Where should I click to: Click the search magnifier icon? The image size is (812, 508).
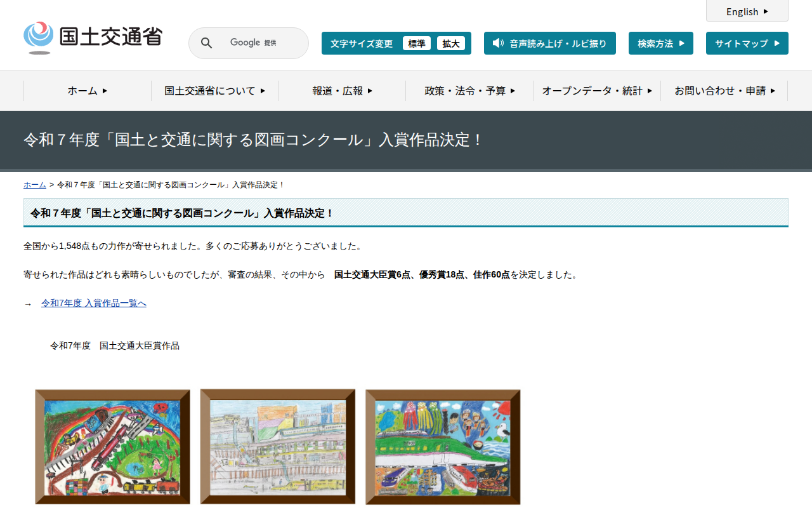(x=207, y=43)
